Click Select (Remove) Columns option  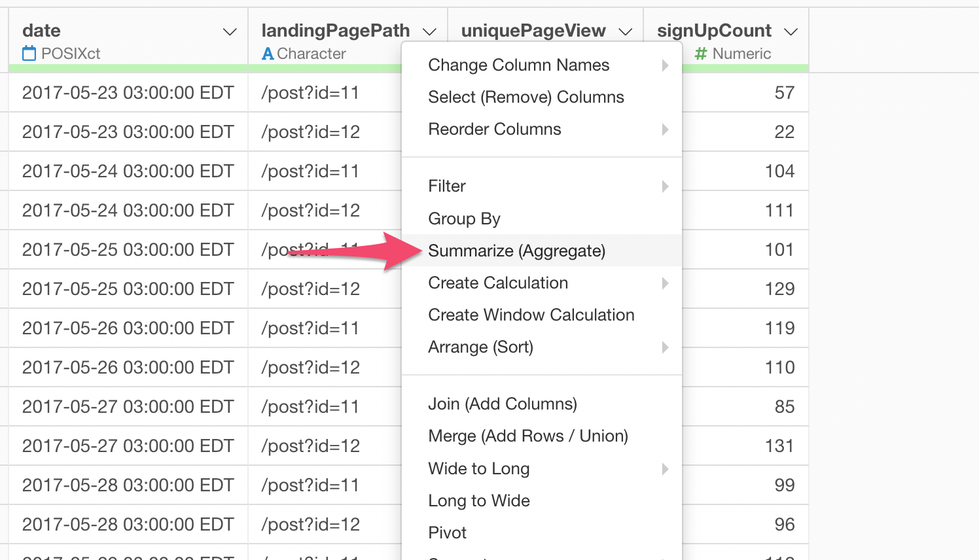pyautogui.click(x=525, y=97)
